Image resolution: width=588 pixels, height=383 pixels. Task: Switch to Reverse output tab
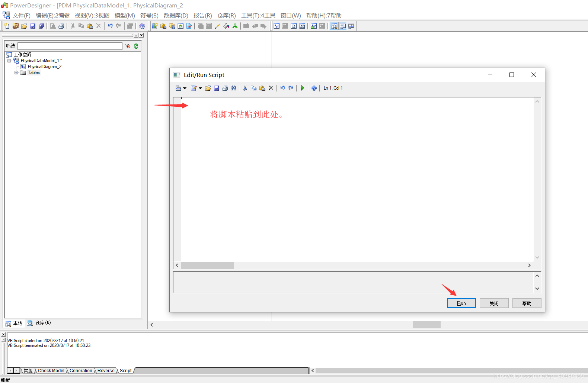(106, 371)
